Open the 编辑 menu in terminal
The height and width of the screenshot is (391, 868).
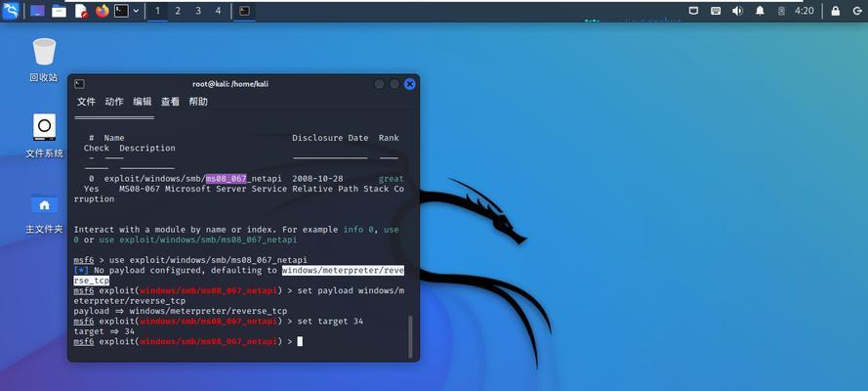tap(143, 102)
